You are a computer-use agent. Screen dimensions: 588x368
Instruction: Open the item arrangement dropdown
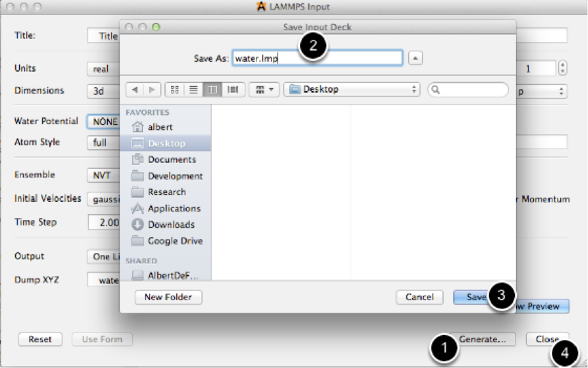[x=264, y=90]
